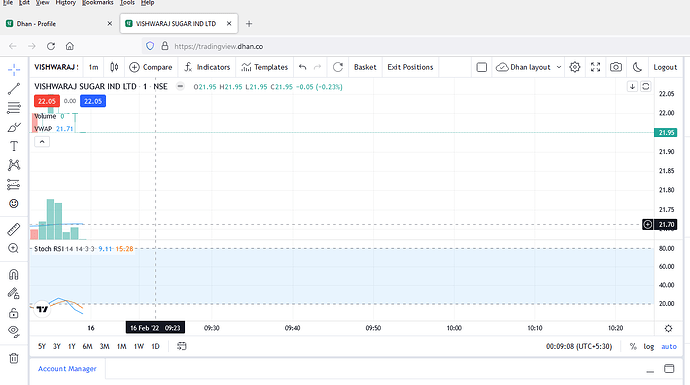The height and width of the screenshot is (385, 690).
Task: Open price scale settings gear at bottom
Action: (668, 328)
